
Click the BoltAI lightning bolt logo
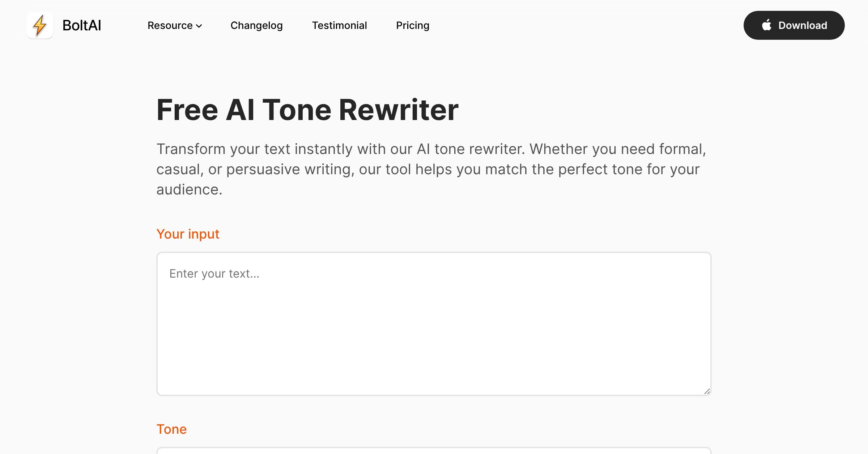pyautogui.click(x=40, y=25)
